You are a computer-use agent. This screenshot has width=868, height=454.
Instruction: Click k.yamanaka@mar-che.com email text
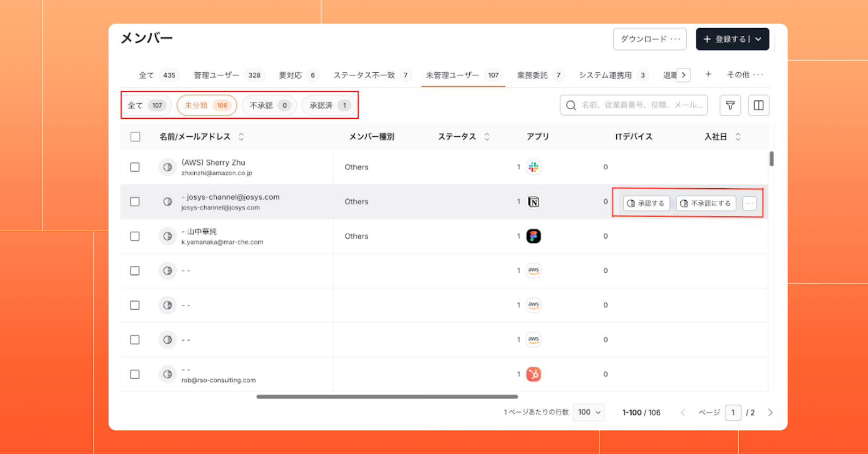click(222, 242)
